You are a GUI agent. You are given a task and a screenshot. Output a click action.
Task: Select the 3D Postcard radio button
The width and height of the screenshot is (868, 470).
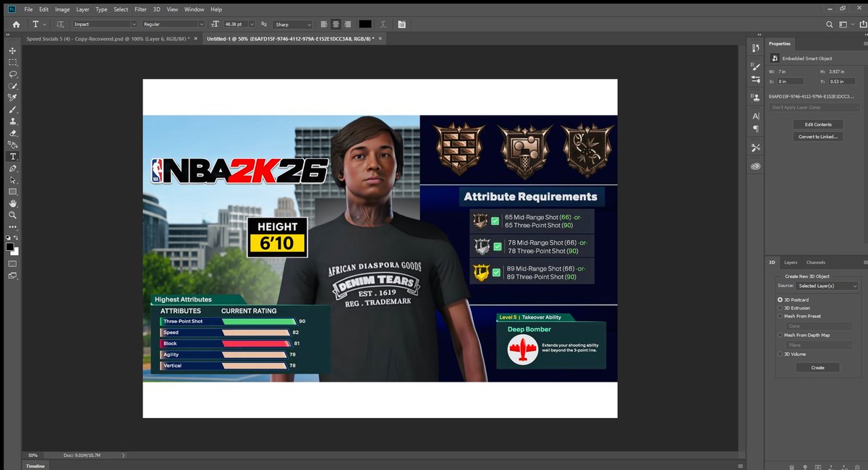[x=780, y=299]
